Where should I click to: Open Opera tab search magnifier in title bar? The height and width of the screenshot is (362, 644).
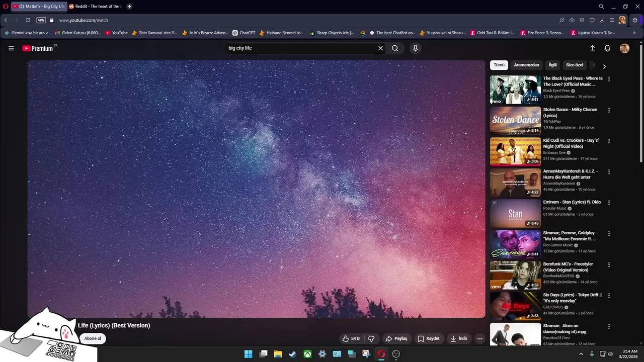click(601, 7)
